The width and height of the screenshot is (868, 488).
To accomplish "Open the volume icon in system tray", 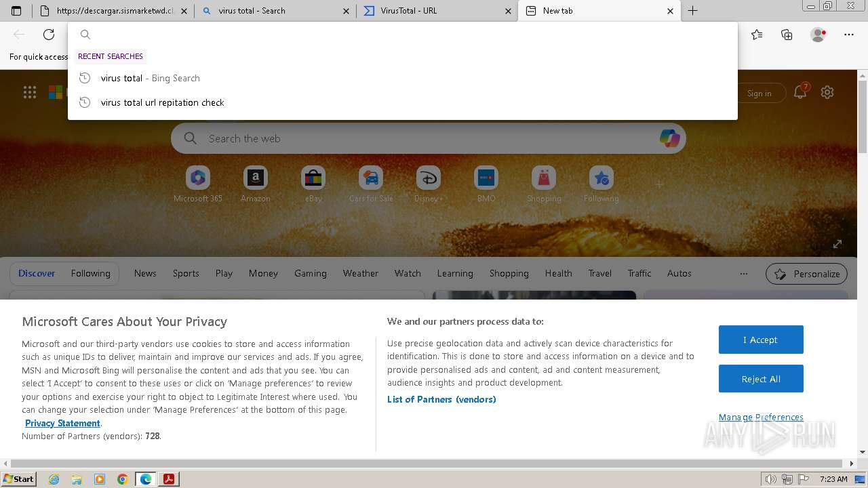I will tap(772, 479).
